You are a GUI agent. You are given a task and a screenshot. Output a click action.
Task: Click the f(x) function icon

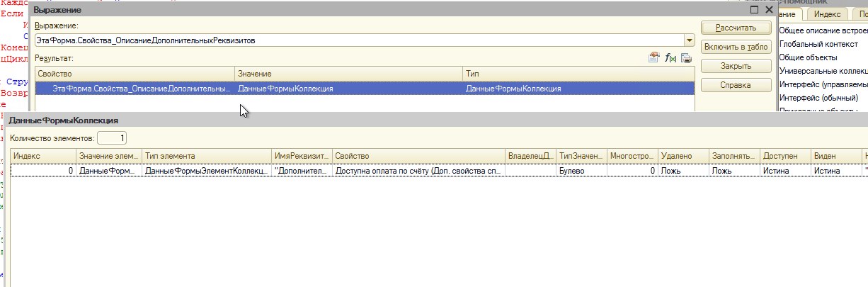pyautogui.click(x=670, y=59)
